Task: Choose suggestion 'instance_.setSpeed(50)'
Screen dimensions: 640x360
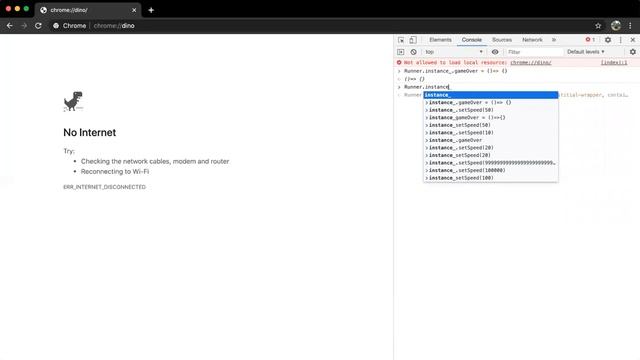Action: (x=491, y=110)
